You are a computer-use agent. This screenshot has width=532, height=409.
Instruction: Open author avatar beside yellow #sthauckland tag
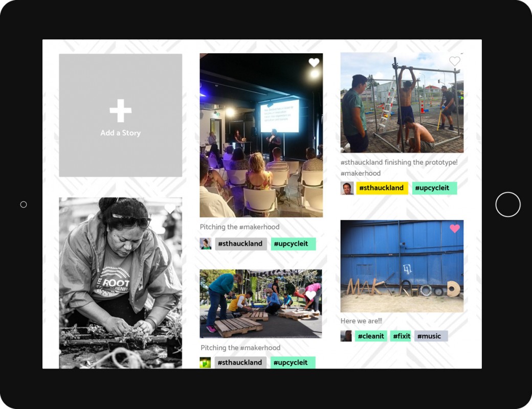coord(347,188)
